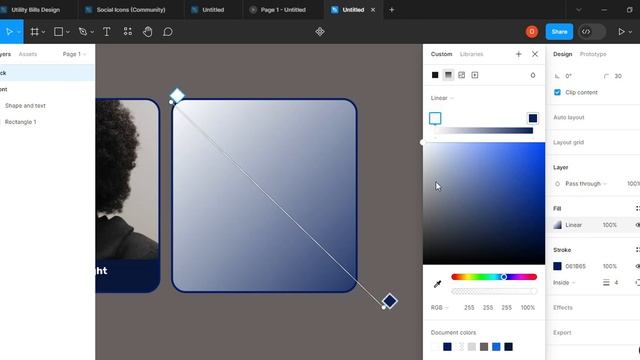Open Pass through blend mode dropdown

586,184
